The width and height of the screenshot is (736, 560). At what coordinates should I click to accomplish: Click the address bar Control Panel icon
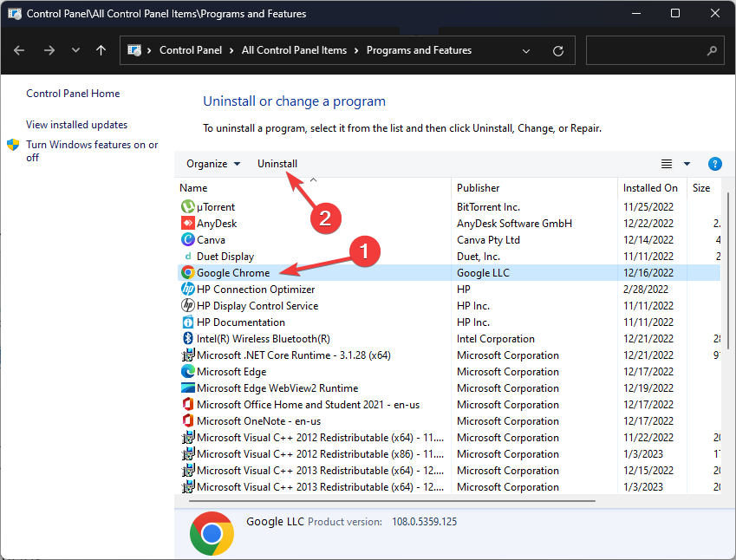(134, 50)
